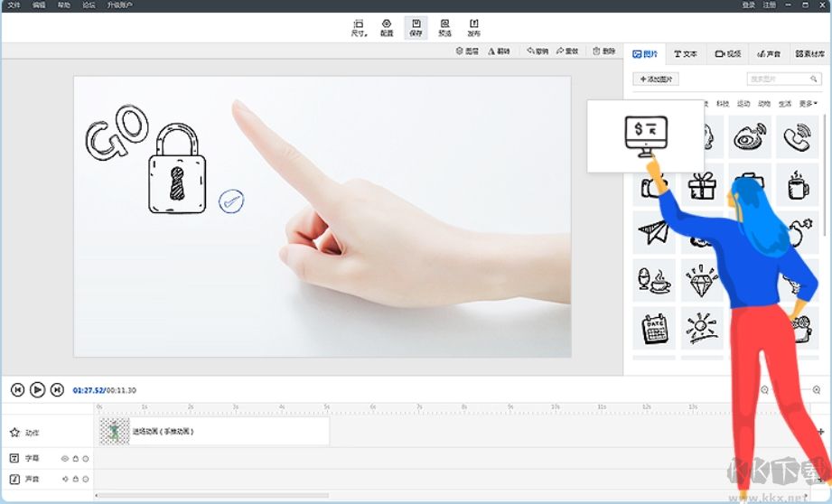
Task: Open the 配置 (Settings) toolbar icon
Action: (387, 26)
